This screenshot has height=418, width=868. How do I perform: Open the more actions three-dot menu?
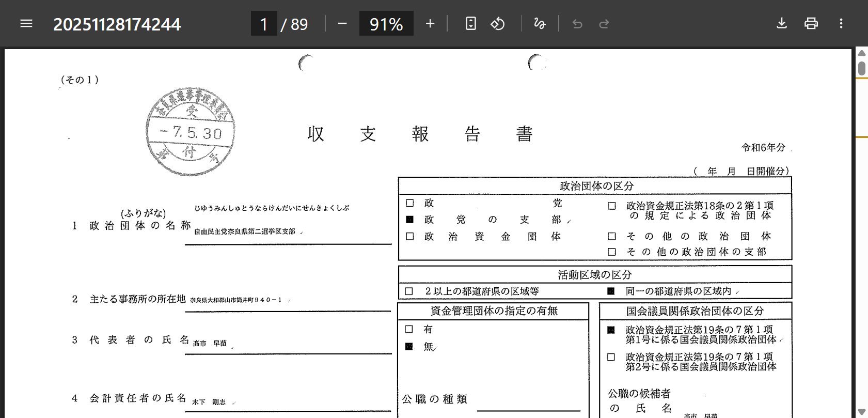click(x=841, y=24)
